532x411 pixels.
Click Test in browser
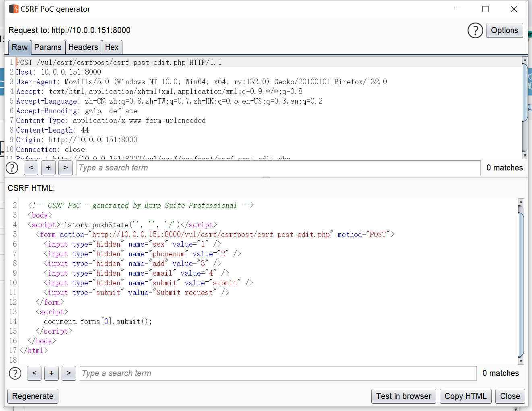coord(404,396)
